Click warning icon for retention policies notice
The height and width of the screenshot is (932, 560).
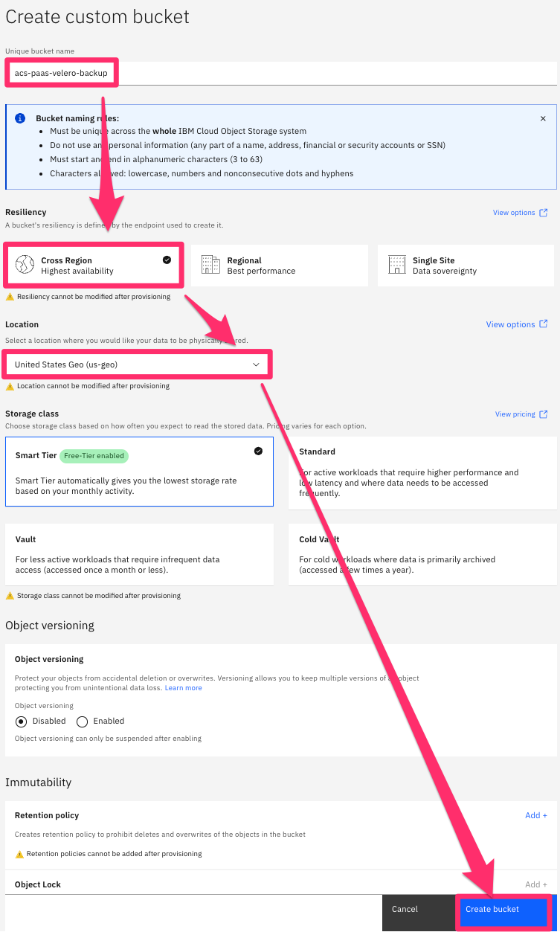19,854
